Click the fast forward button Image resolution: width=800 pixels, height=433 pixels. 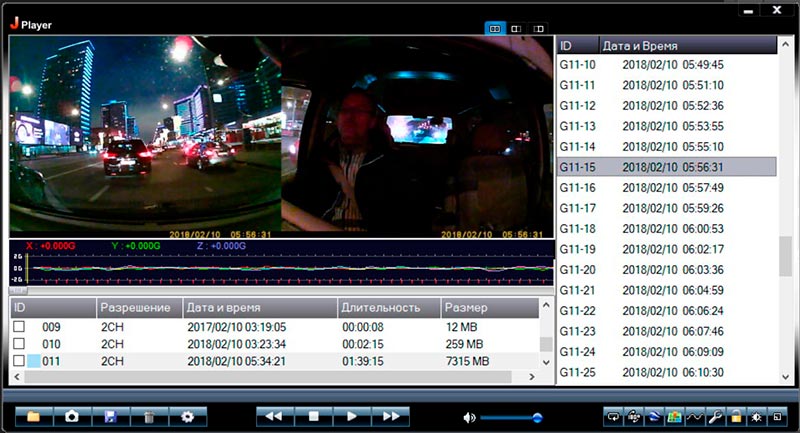[x=391, y=416]
